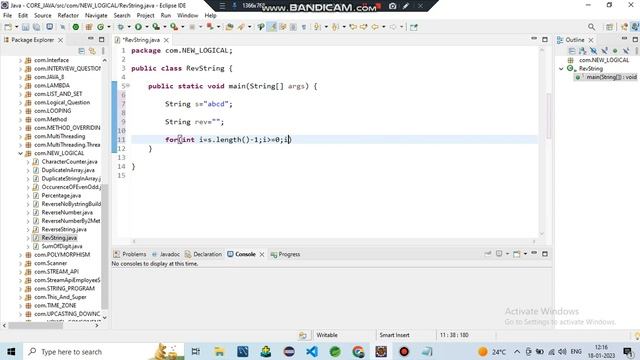640x360 pixels.
Task: Expand the com.POLYMORPHISM package
Action: click(20, 255)
